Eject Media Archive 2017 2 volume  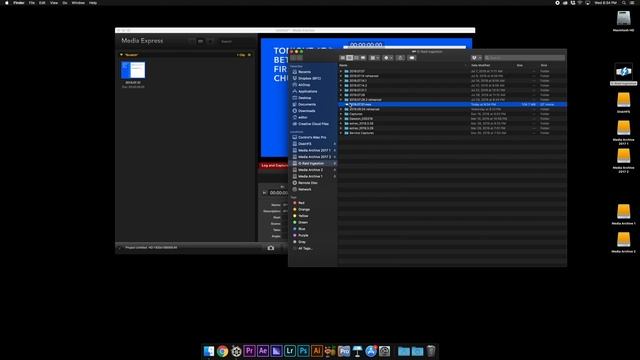coord(335,157)
